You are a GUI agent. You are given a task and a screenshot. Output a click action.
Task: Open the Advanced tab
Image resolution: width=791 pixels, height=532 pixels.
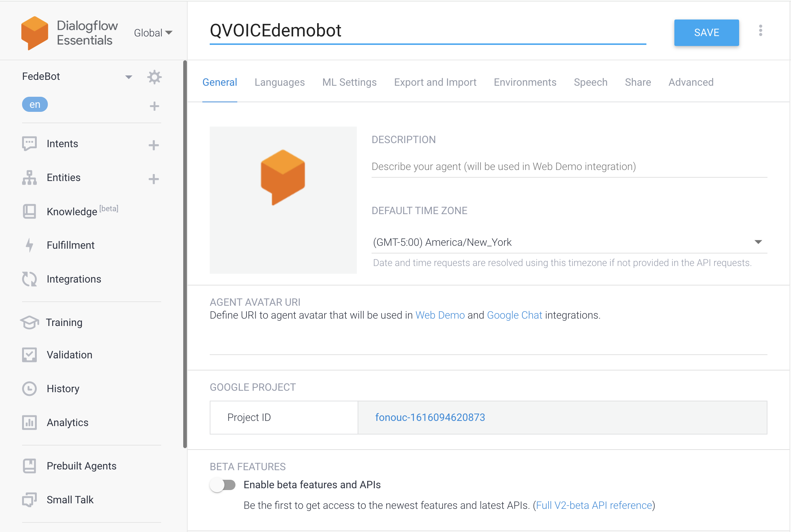[691, 82]
